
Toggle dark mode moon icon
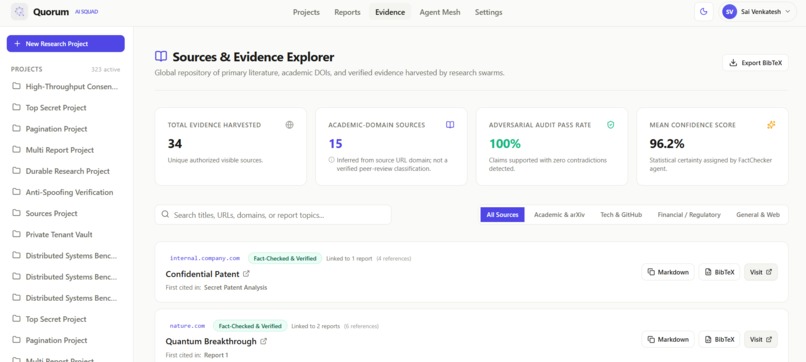pos(704,12)
